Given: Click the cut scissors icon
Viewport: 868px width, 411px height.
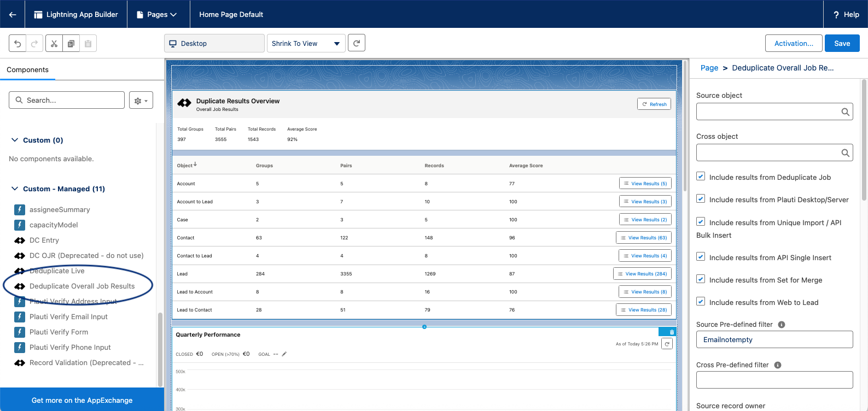Looking at the screenshot, I should [54, 43].
